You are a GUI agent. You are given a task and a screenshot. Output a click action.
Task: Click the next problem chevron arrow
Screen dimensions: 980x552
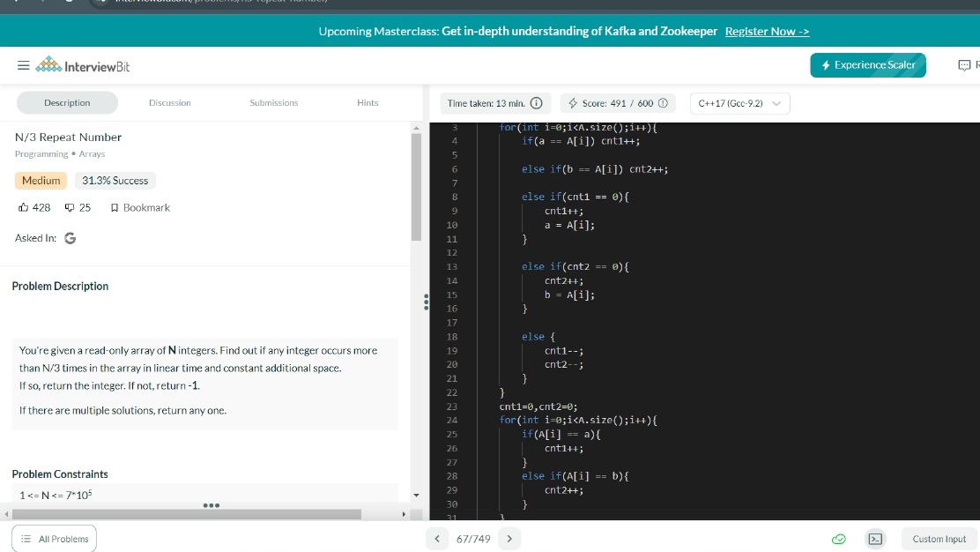pos(509,538)
